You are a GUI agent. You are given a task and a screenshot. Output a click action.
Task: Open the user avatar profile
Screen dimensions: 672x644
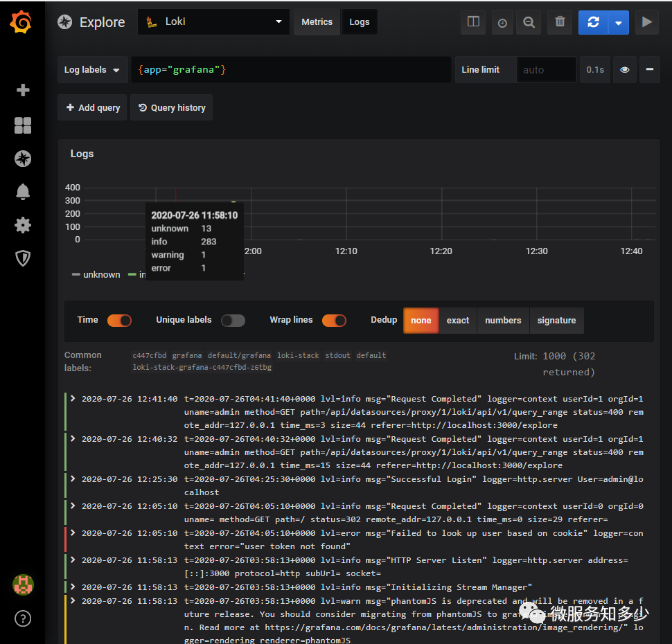click(23, 585)
